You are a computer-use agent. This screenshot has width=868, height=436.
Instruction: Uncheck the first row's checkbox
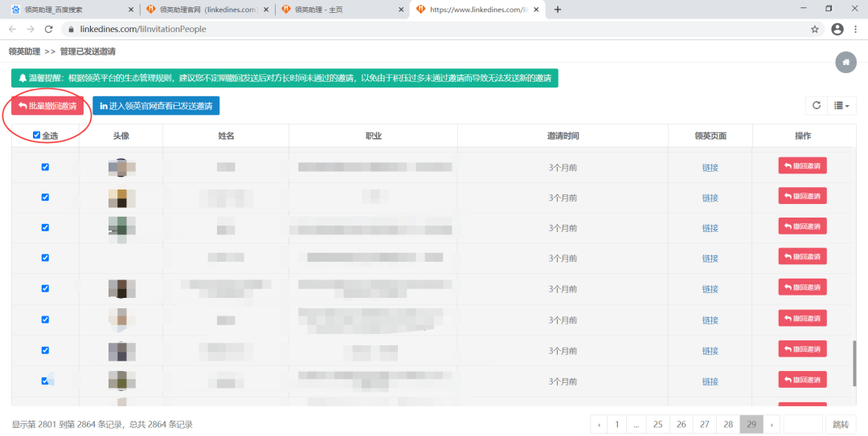pos(45,167)
